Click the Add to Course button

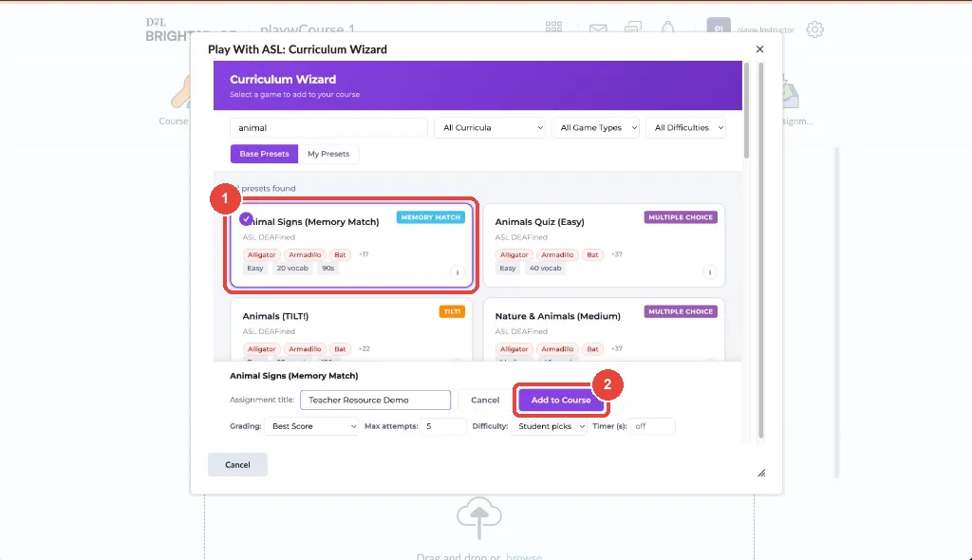click(561, 400)
